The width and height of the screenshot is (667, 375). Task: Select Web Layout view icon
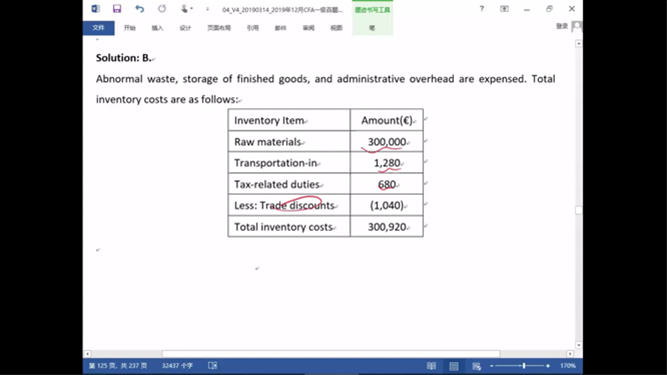click(476, 366)
